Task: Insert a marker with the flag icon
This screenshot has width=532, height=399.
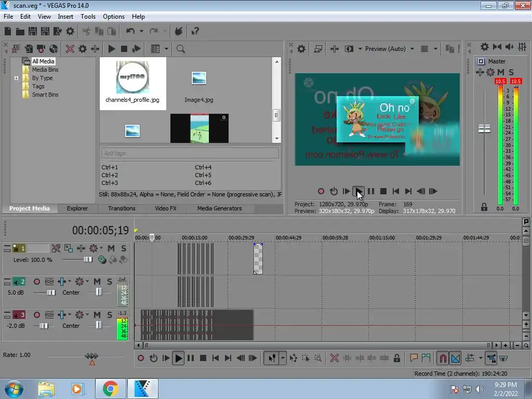Action: pyautogui.click(x=414, y=358)
